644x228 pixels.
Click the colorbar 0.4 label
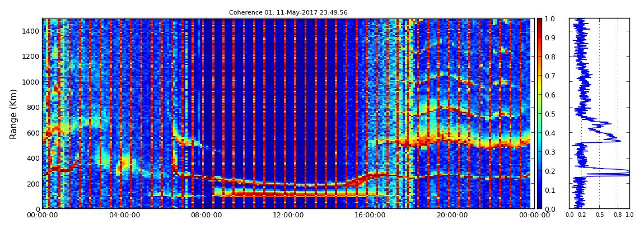point(551,133)
